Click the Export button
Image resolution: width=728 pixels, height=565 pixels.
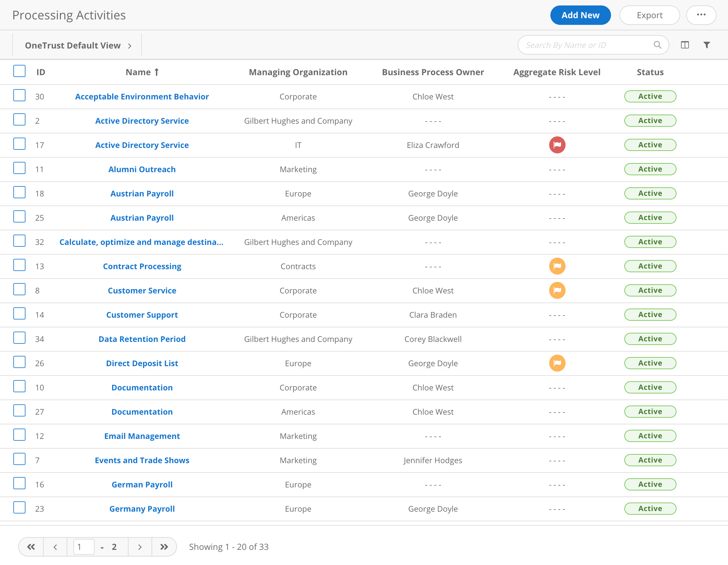point(649,15)
